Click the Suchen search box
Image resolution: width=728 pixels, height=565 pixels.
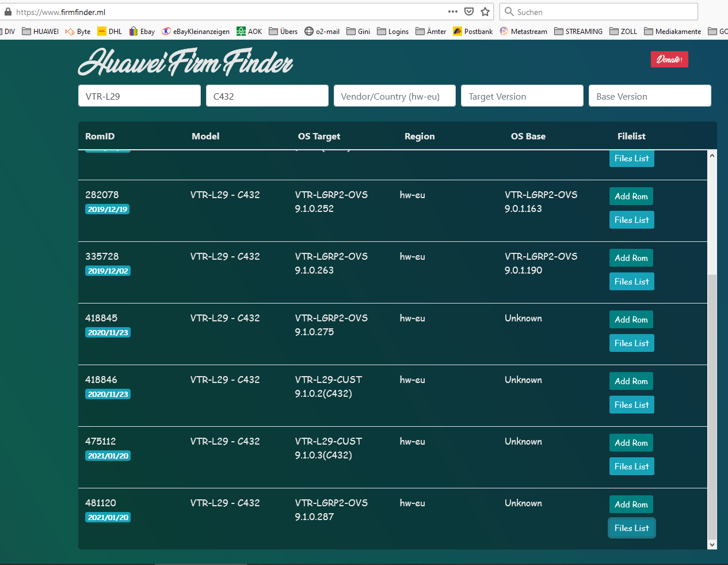(599, 12)
